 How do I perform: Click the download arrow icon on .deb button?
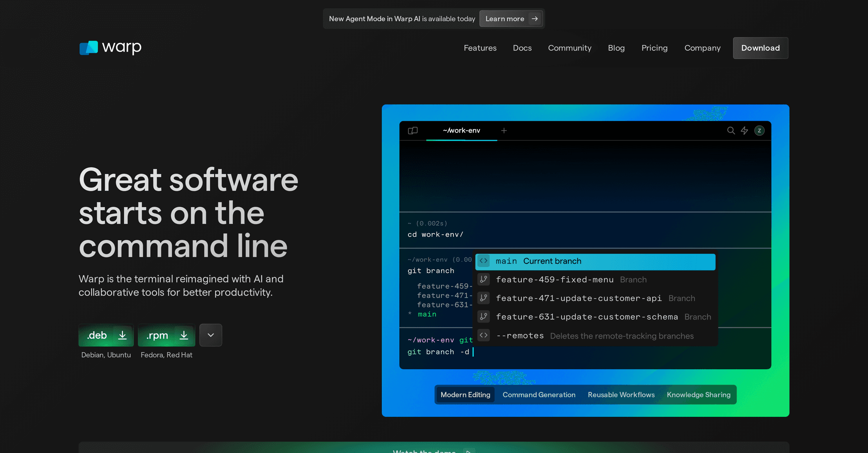(123, 335)
